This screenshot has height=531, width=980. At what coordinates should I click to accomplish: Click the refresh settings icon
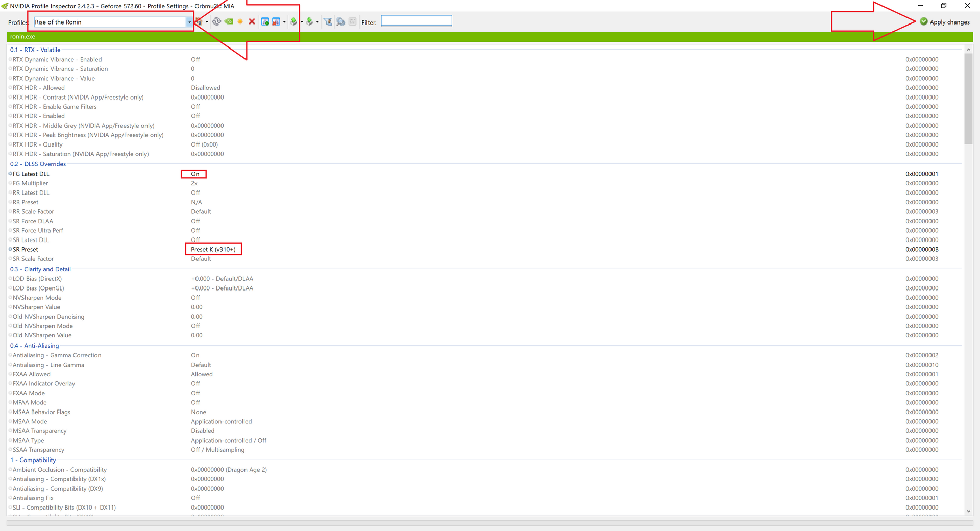(216, 21)
